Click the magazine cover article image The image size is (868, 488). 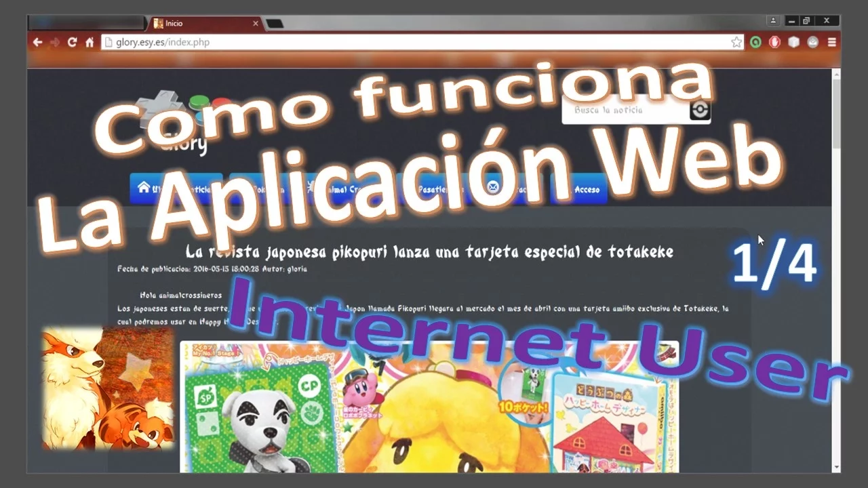pyautogui.click(x=429, y=407)
